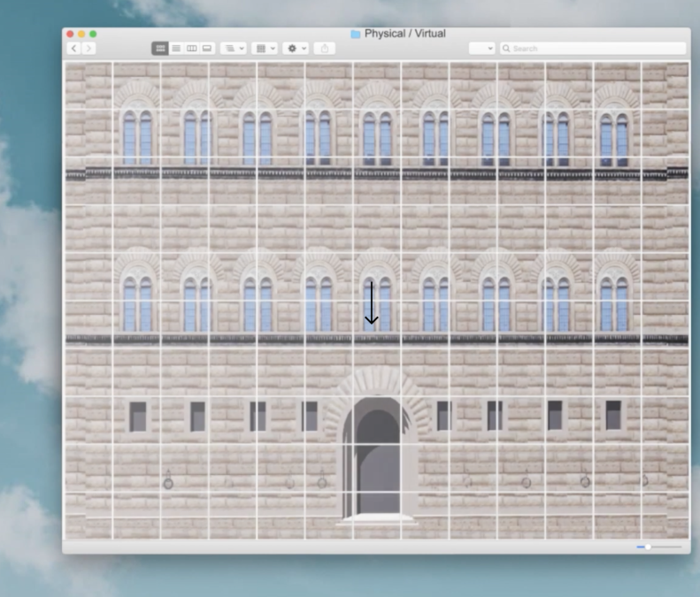Click the Share toolbar button
700x597 pixels.
(325, 48)
